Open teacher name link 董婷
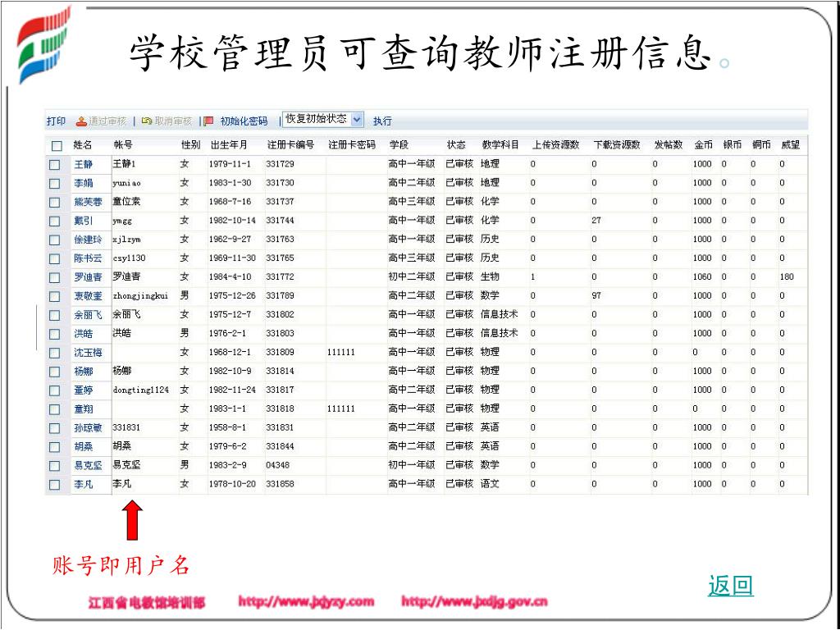Viewport: 840px width, 630px height. click(84, 390)
